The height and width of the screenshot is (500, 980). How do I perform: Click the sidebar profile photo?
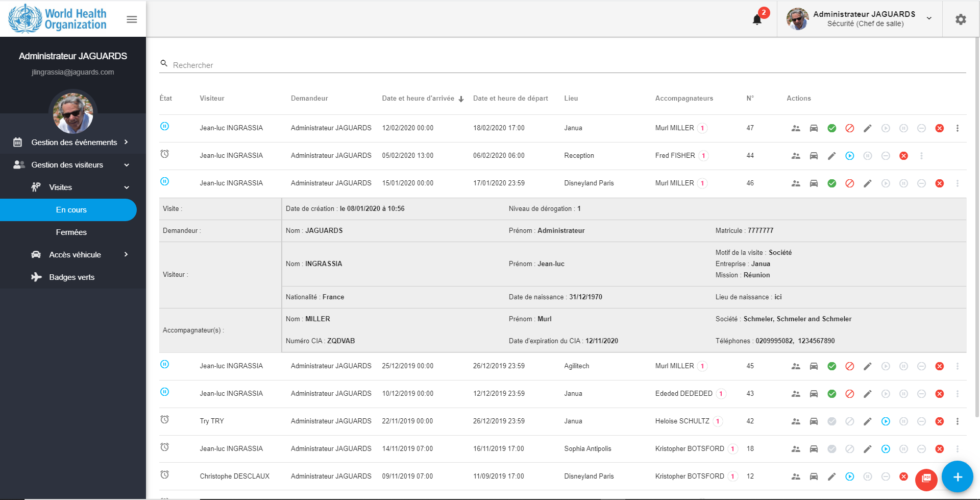pyautogui.click(x=73, y=113)
